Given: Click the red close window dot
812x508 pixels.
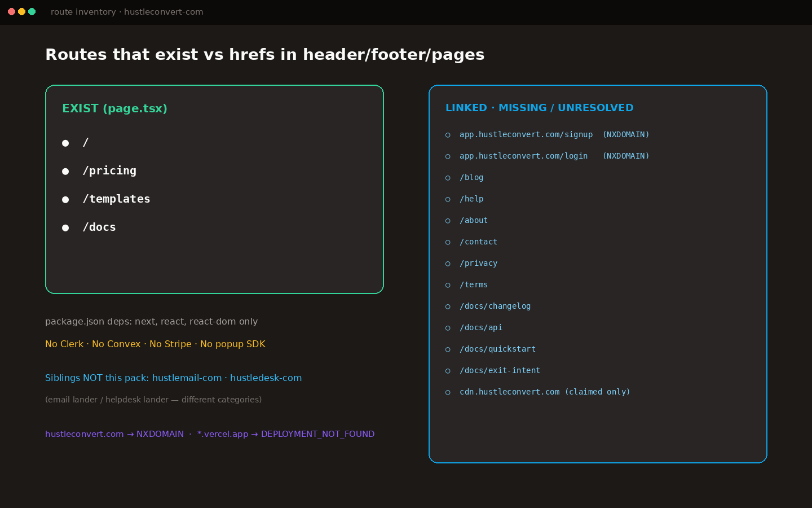Looking at the screenshot, I should point(11,11).
